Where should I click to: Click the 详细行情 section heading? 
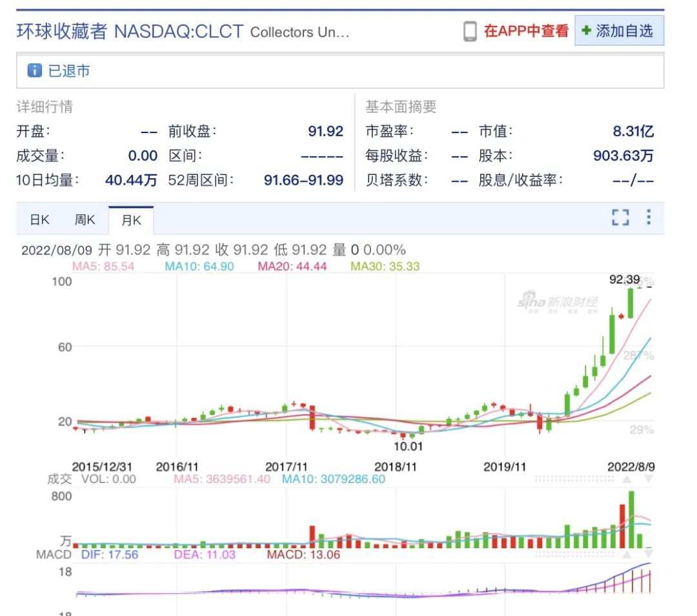click(x=45, y=107)
